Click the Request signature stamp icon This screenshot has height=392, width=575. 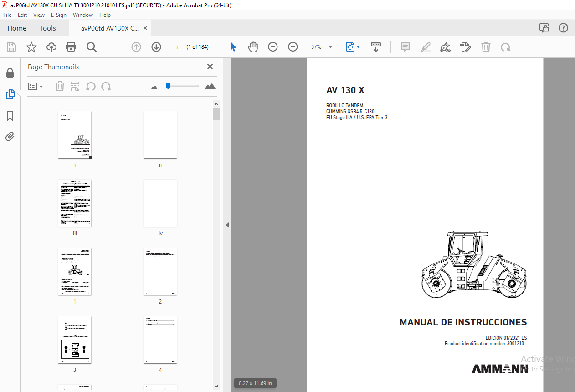tap(465, 47)
